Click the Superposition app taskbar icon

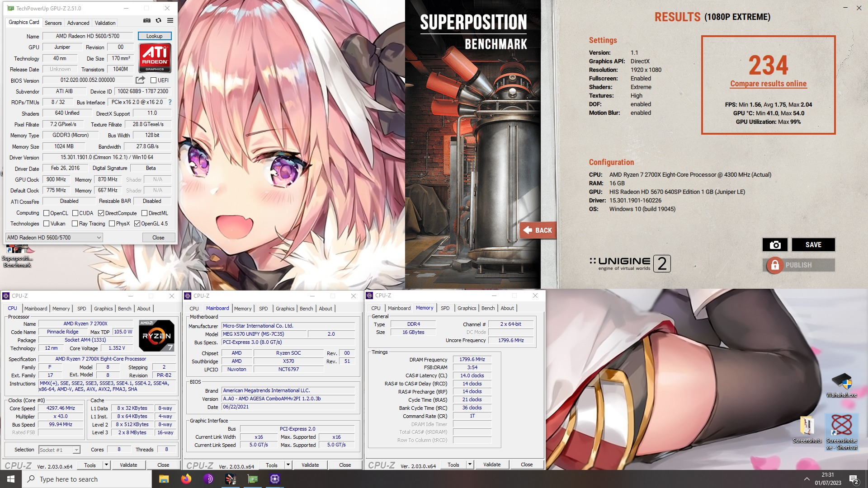point(231,479)
